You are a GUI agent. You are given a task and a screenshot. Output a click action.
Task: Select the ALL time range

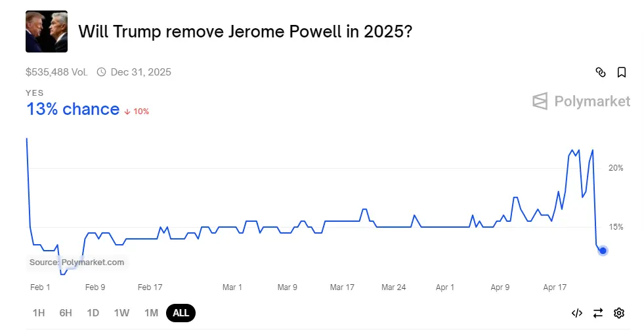181,313
